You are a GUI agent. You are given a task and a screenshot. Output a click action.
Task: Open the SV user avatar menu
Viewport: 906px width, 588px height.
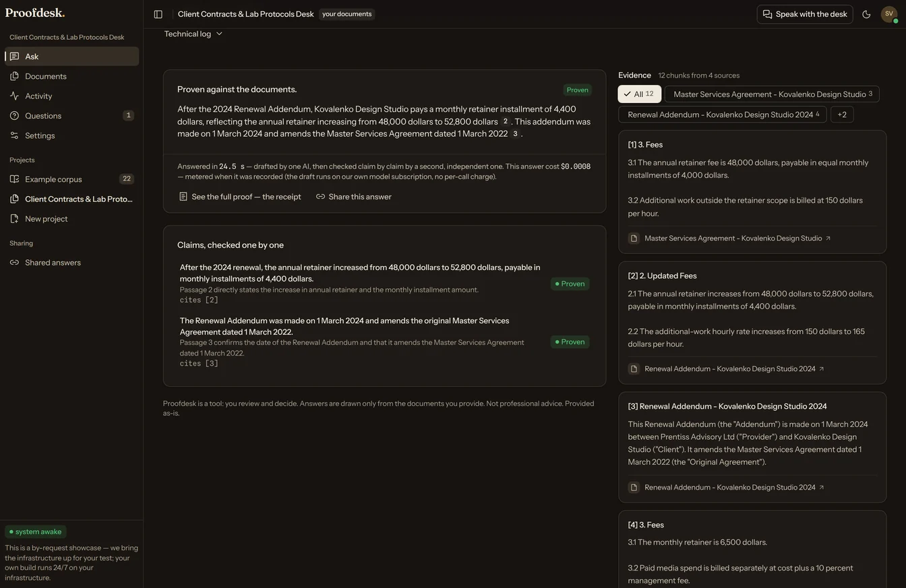(889, 14)
